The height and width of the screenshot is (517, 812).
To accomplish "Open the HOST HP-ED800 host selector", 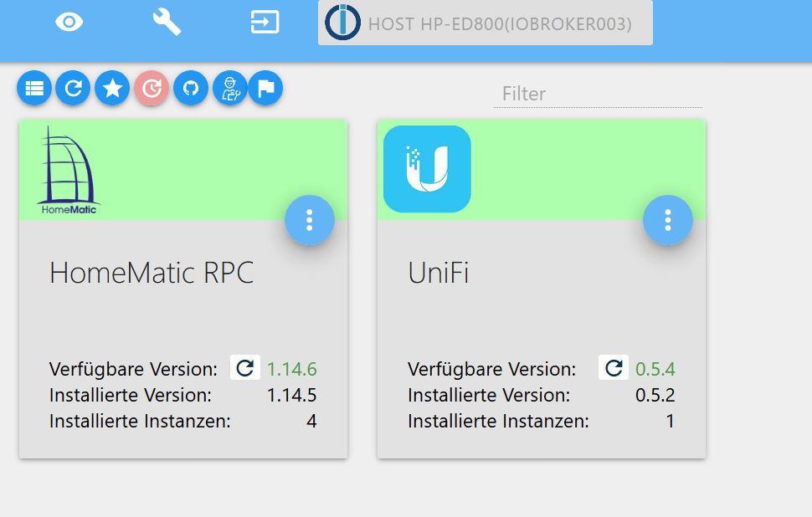I will point(486,23).
